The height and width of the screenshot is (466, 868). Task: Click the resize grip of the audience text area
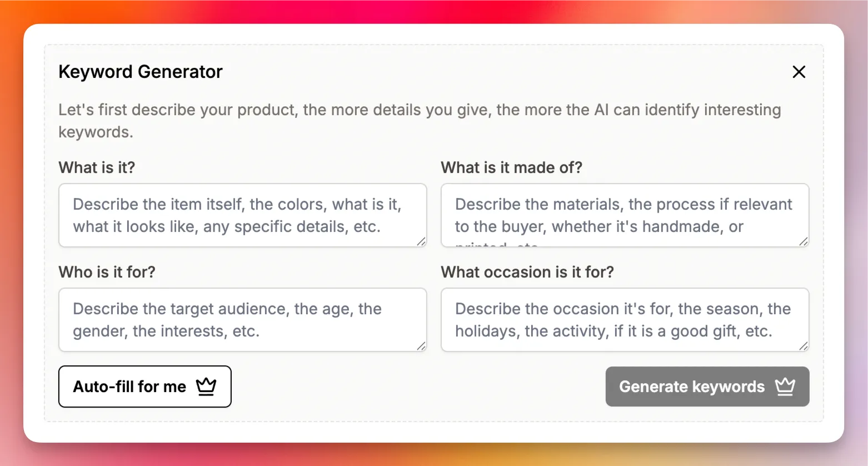[x=422, y=346]
